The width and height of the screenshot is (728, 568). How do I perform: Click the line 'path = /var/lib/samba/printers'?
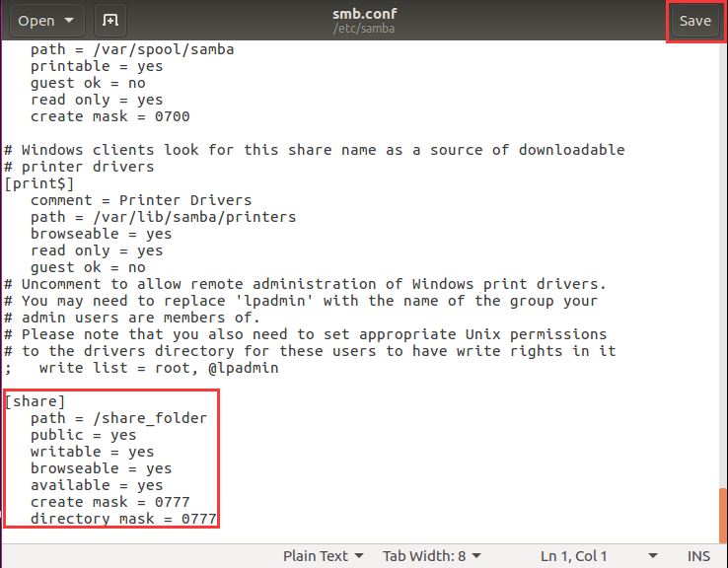click(x=163, y=217)
